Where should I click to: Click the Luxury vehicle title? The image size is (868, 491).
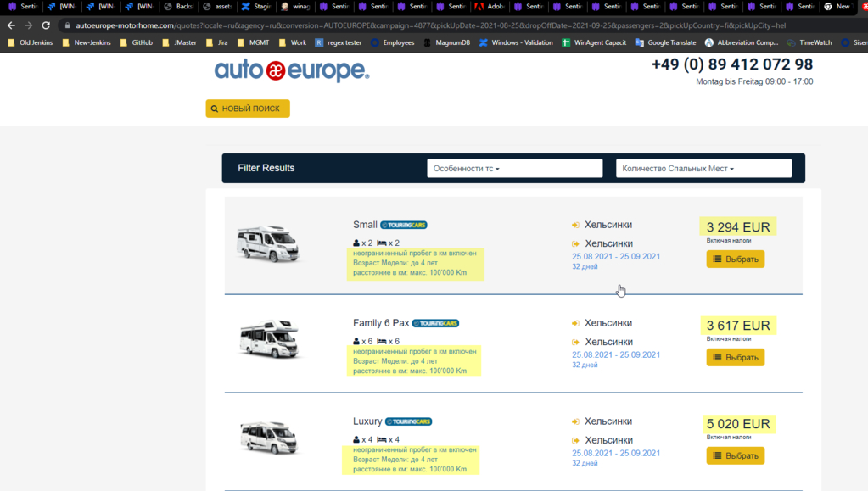(x=367, y=421)
